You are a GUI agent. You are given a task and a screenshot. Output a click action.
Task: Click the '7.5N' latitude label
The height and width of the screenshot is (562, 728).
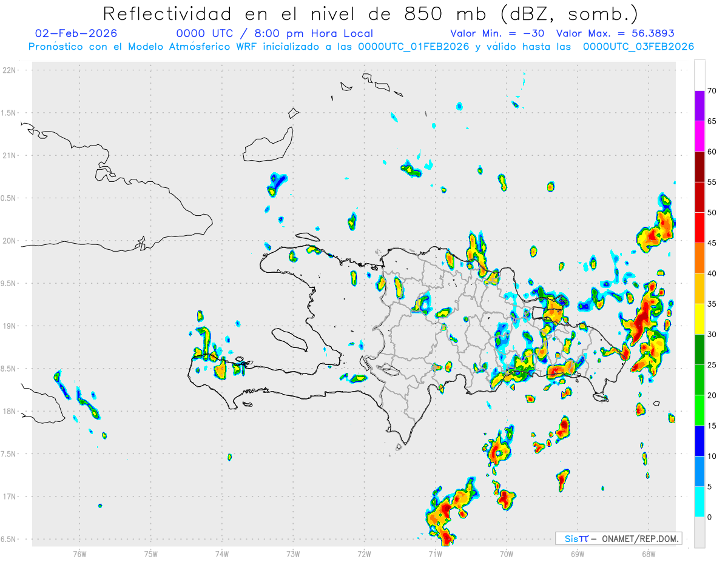(9, 454)
